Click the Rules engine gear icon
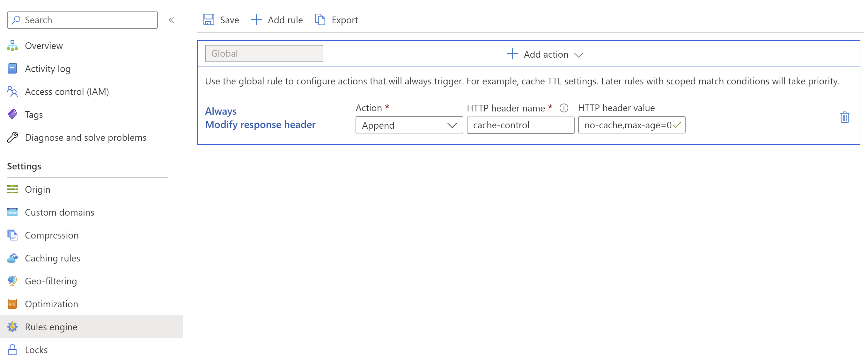The image size is (868, 364). [12, 327]
